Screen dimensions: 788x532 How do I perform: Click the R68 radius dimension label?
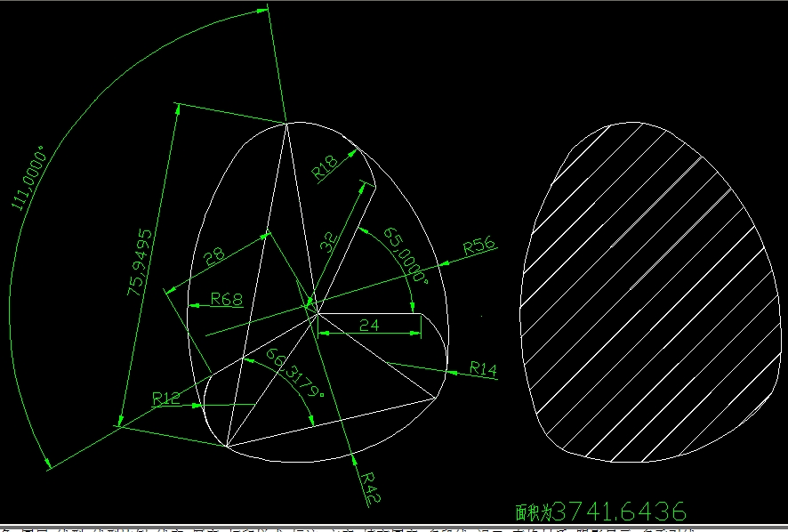pos(227,299)
